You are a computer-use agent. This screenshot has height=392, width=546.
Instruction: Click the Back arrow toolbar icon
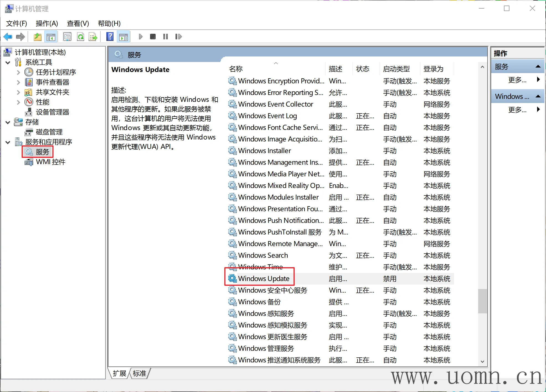pyautogui.click(x=8, y=37)
